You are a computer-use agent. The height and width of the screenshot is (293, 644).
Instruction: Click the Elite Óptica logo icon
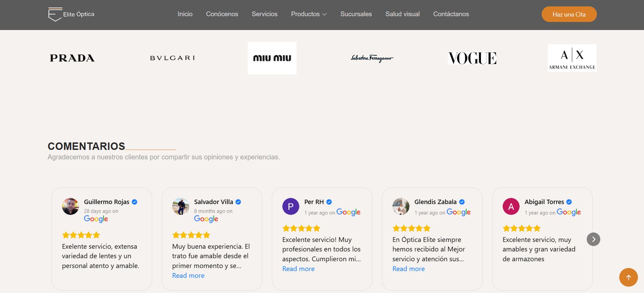click(x=55, y=14)
